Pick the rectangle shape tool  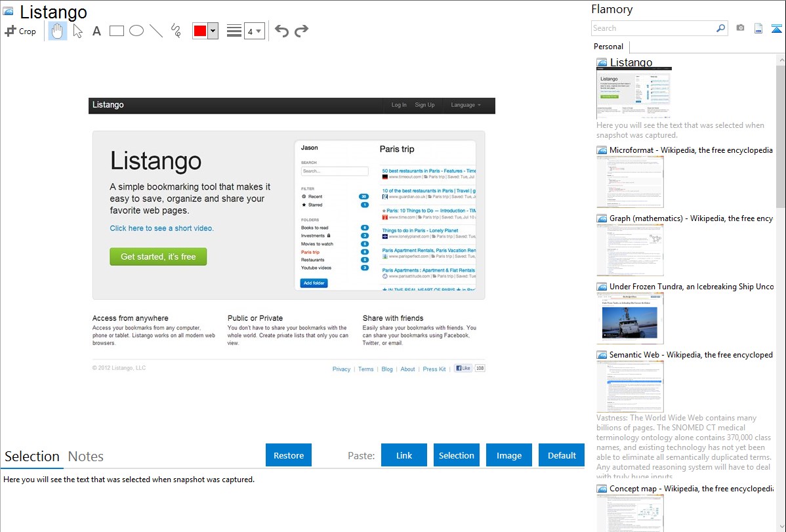(x=116, y=31)
